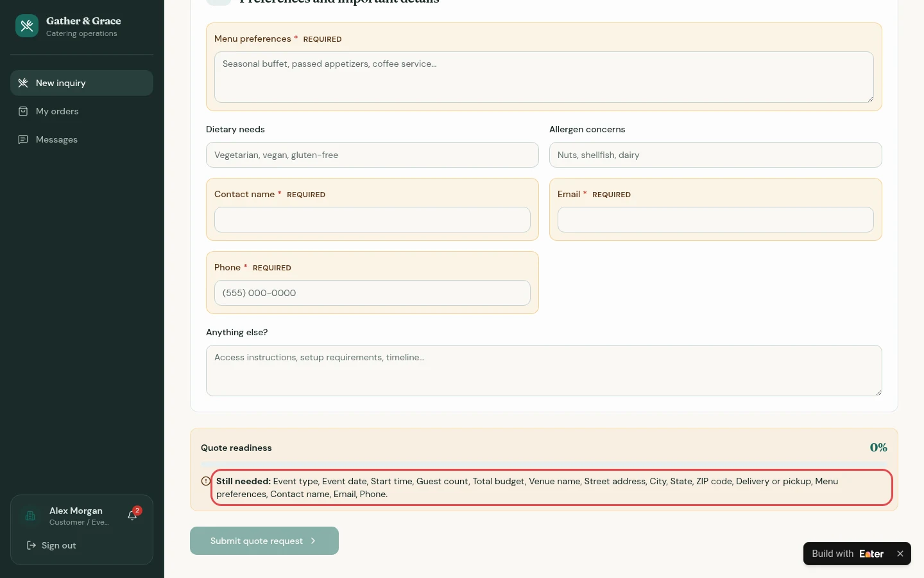
Task: Click the Build with Eater link
Action: coord(848,554)
